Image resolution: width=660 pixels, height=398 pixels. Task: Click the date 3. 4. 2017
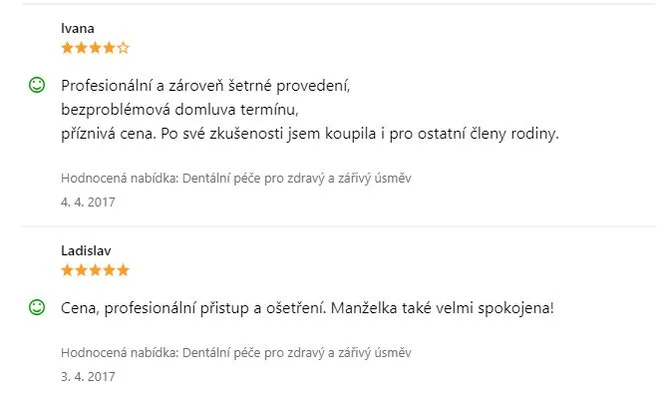[x=88, y=376]
